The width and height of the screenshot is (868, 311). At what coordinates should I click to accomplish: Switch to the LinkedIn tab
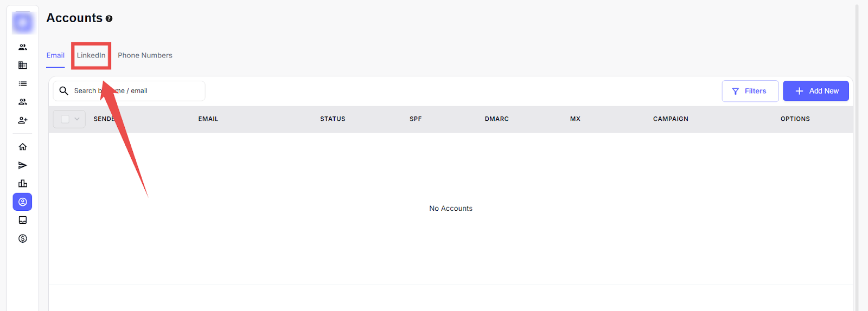tap(91, 55)
